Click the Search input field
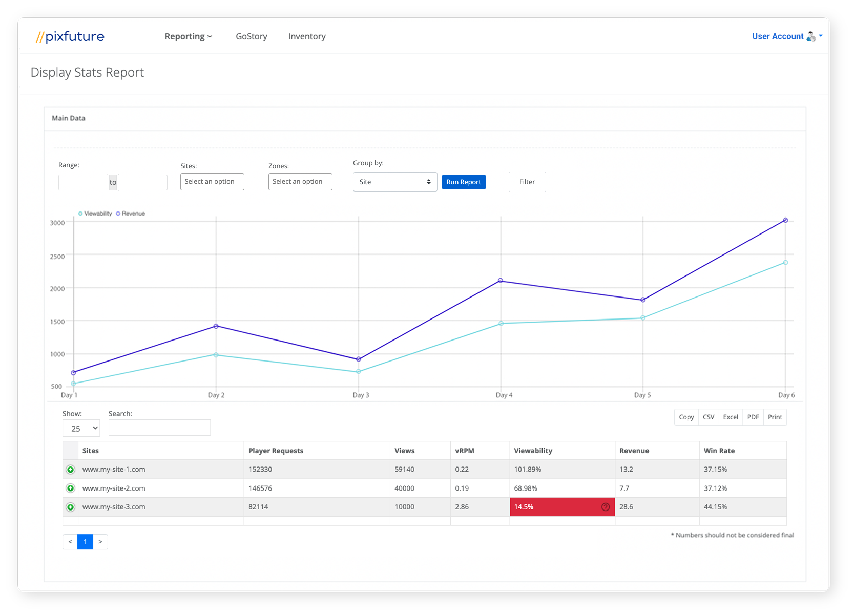The height and width of the screenshot is (616, 854). [x=159, y=428]
